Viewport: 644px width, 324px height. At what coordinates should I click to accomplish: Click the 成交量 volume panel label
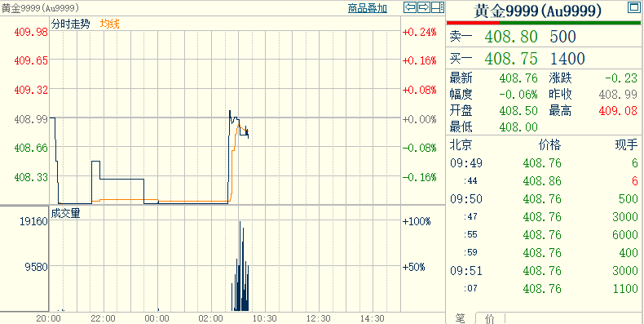point(66,212)
